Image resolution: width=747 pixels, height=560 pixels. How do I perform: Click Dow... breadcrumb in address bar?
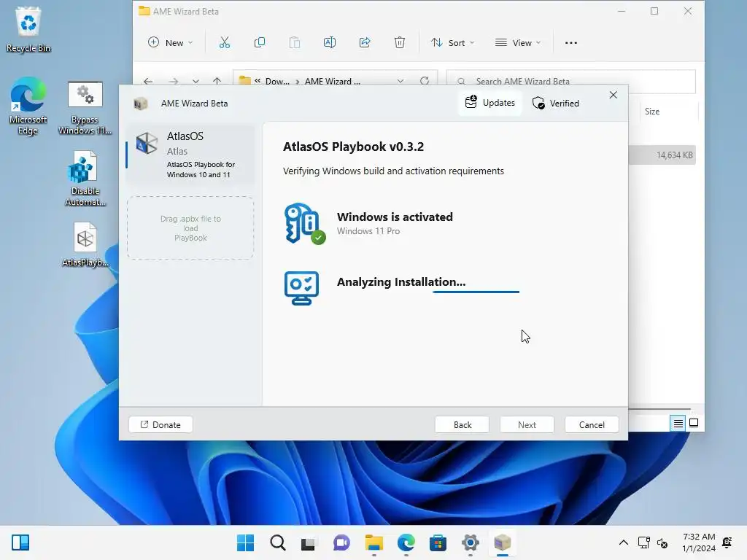277,82
